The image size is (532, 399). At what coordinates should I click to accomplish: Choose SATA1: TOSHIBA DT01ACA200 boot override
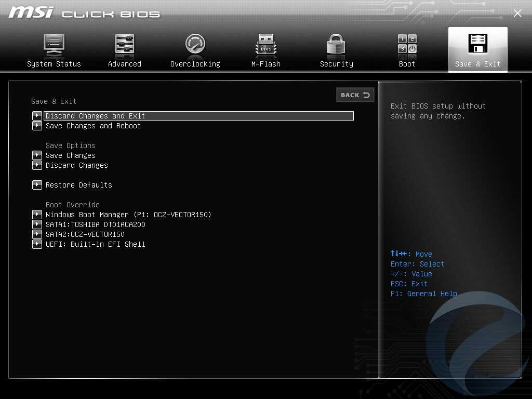click(96, 224)
